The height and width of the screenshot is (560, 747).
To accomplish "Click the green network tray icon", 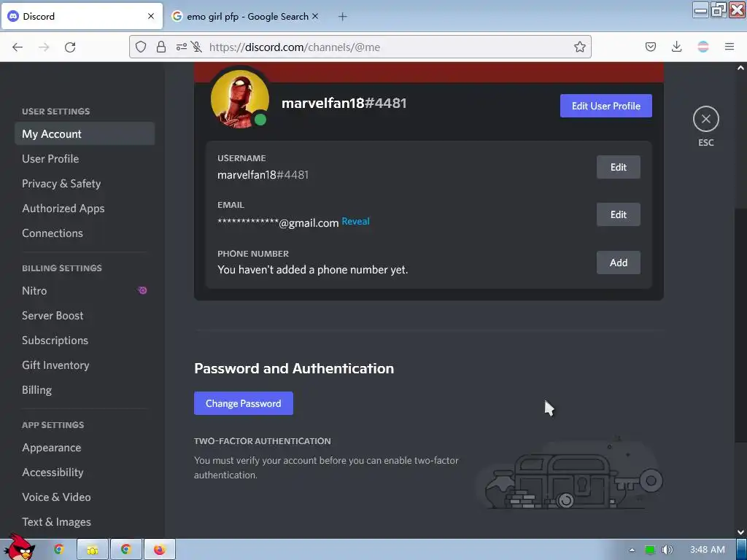I will pyautogui.click(x=650, y=550).
